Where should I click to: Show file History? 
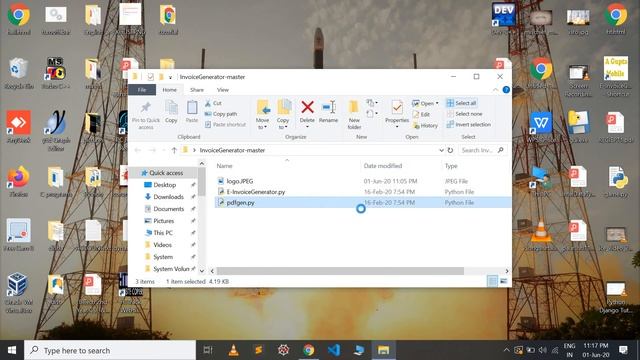(425, 125)
